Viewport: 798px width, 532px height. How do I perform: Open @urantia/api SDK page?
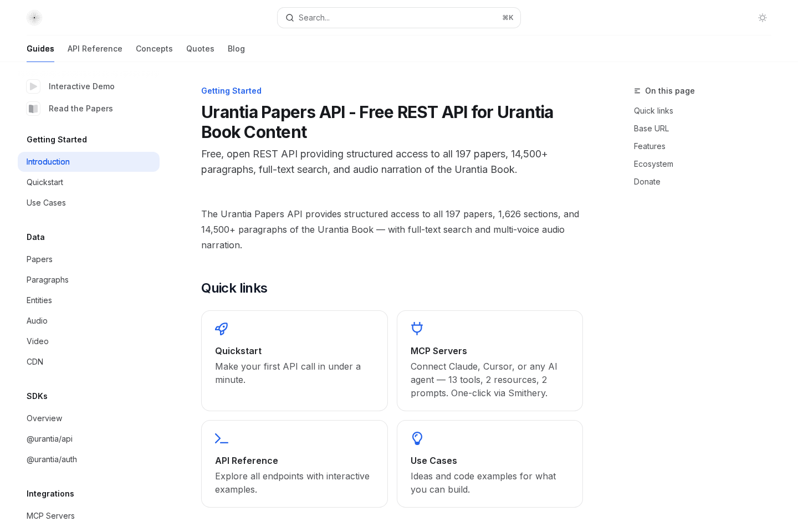point(49,439)
